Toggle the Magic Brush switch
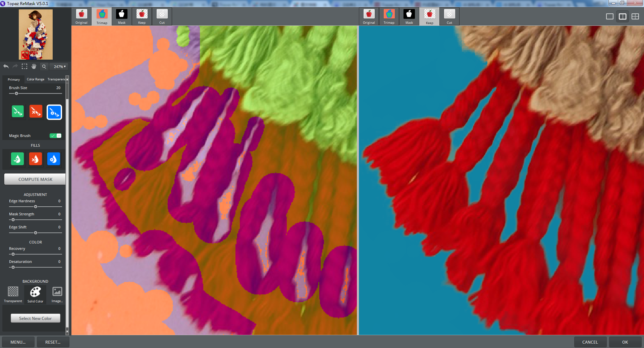This screenshot has height=348, width=644. point(56,136)
